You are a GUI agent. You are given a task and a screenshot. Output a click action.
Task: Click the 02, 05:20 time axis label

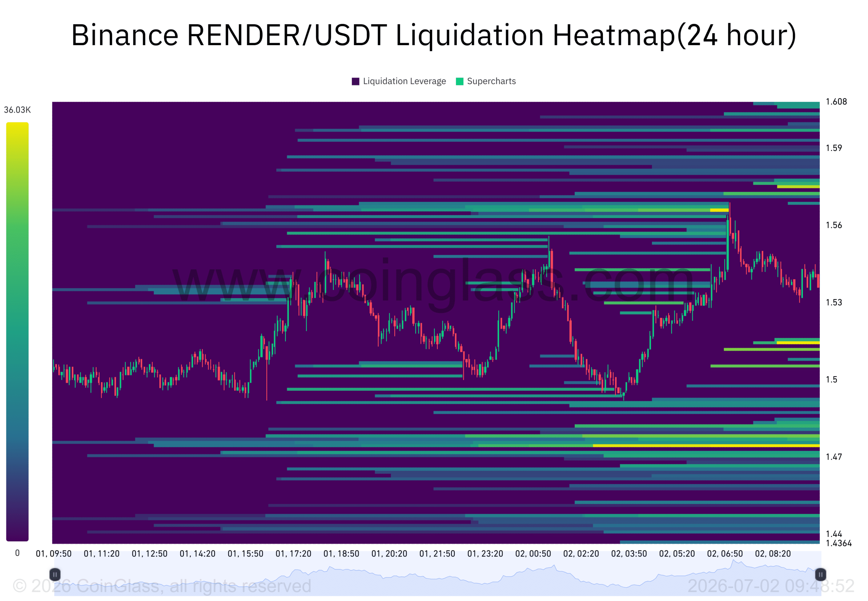pos(677,554)
